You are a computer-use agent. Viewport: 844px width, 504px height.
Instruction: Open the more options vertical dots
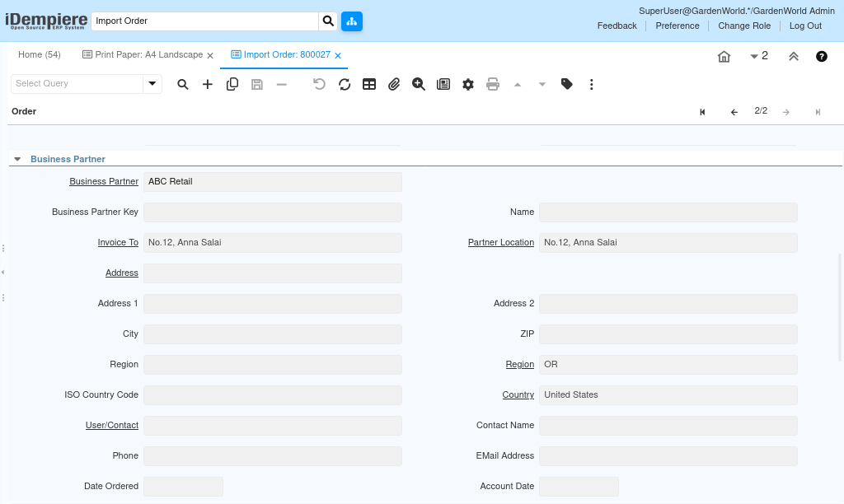[x=591, y=85]
